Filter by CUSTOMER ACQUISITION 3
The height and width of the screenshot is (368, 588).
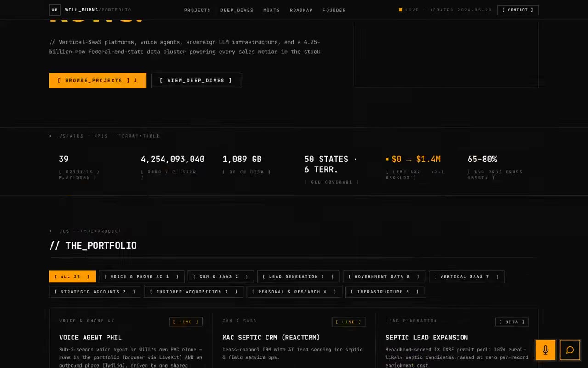pos(194,292)
